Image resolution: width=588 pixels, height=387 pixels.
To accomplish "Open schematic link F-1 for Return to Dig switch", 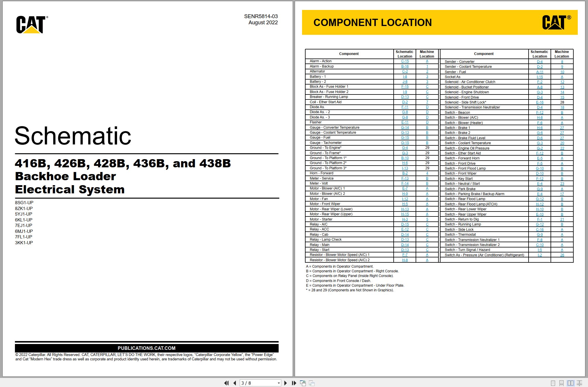I will (540, 219).
